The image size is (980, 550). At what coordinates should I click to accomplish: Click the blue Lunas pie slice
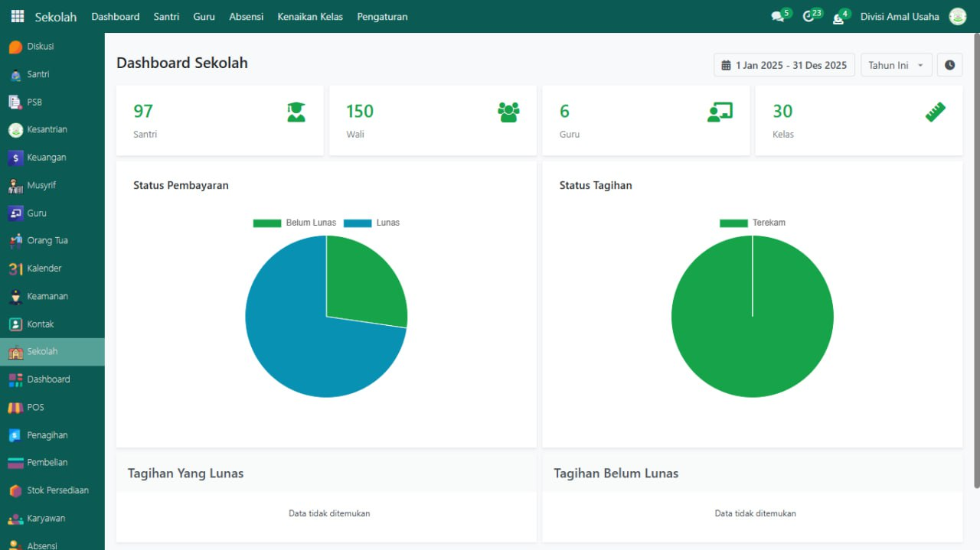[299, 344]
